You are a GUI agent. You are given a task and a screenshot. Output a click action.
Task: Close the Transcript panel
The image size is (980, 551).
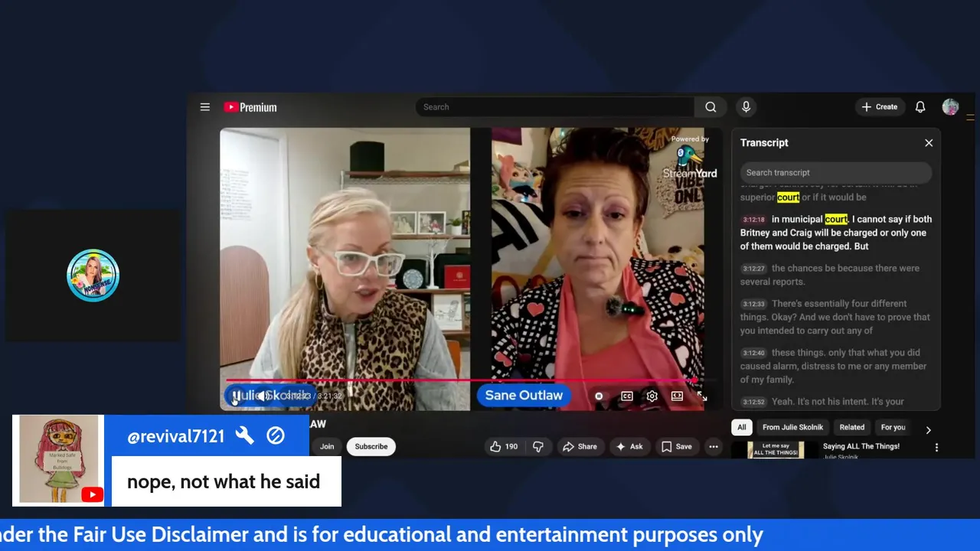click(929, 143)
